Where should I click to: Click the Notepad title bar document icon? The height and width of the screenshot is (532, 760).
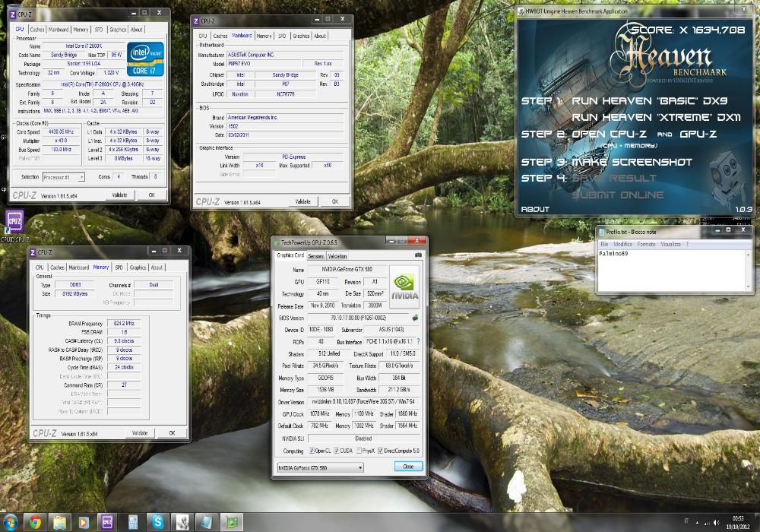601,232
